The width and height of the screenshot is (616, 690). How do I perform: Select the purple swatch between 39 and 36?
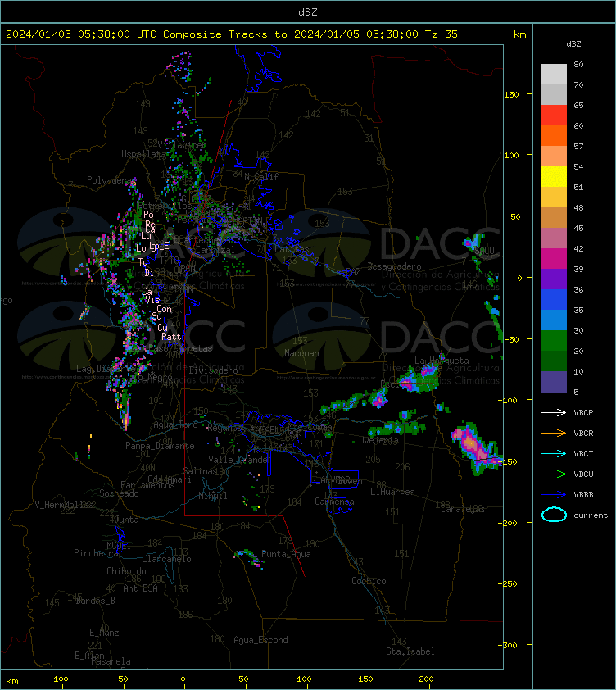(x=554, y=279)
